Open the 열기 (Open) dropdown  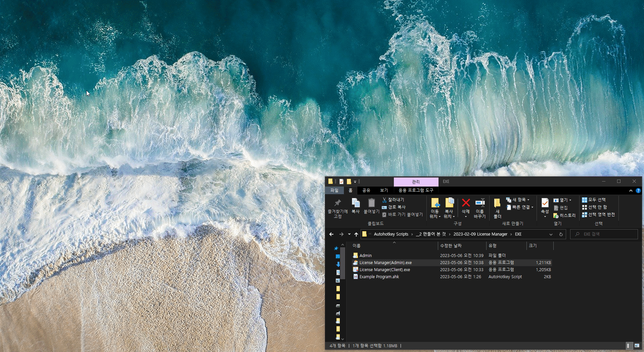click(x=562, y=200)
